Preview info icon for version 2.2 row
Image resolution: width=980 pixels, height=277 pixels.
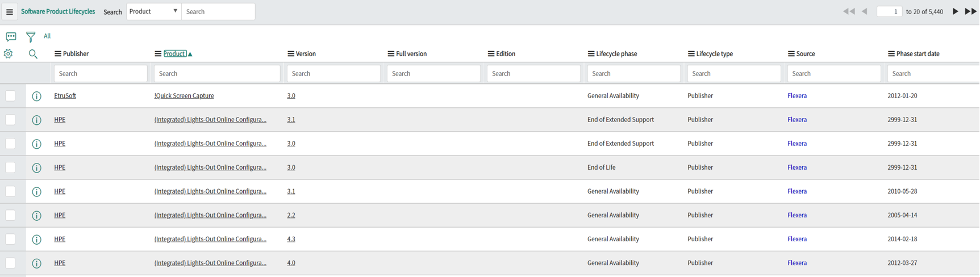pos(36,216)
